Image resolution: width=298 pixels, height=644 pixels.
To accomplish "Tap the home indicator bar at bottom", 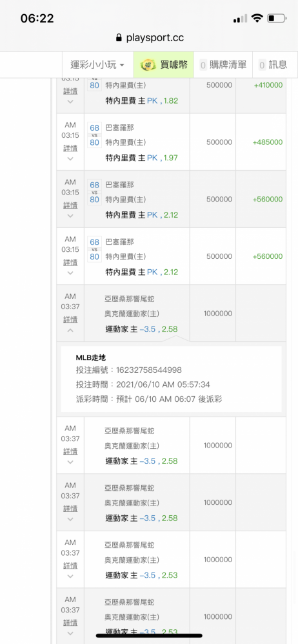I will 149,636.
